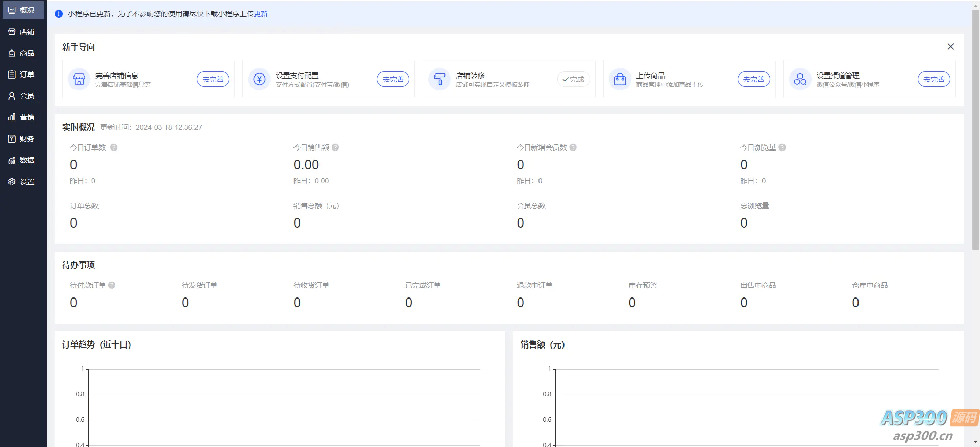Image resolution: width=980 pixels, height=447 pixels.
Task: Click the store info shop icon
Action: (x=79, y=79)
